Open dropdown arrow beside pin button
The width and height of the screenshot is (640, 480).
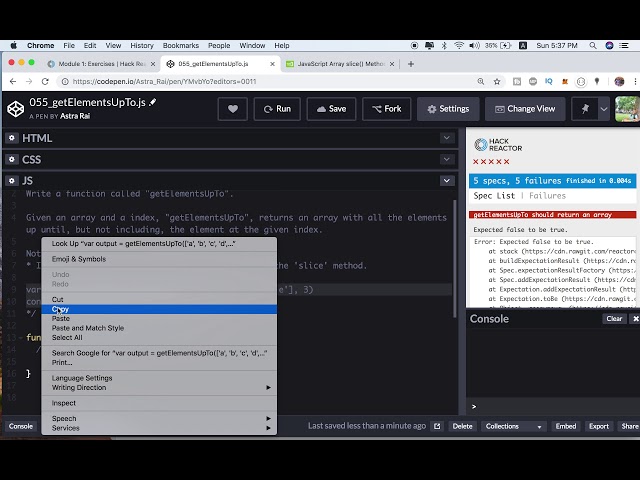604,109
